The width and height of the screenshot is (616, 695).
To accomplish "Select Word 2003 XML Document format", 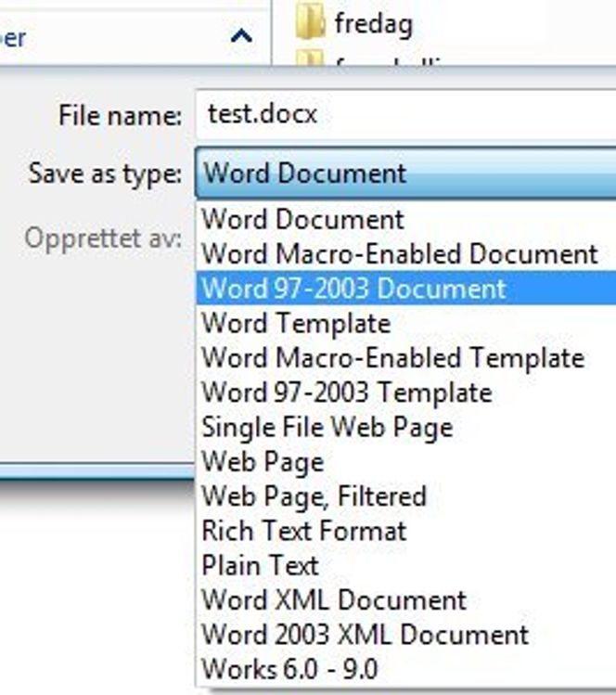I will tap(405, 635).
